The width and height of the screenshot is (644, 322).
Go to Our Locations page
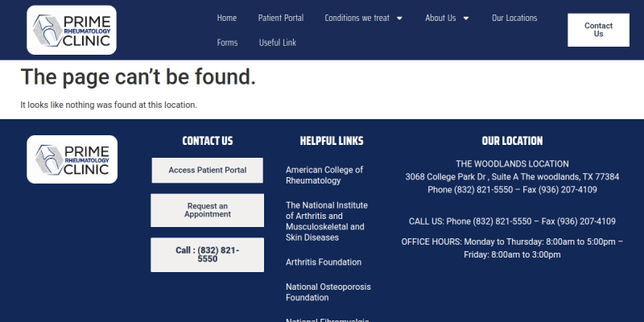tap(514, 18)
